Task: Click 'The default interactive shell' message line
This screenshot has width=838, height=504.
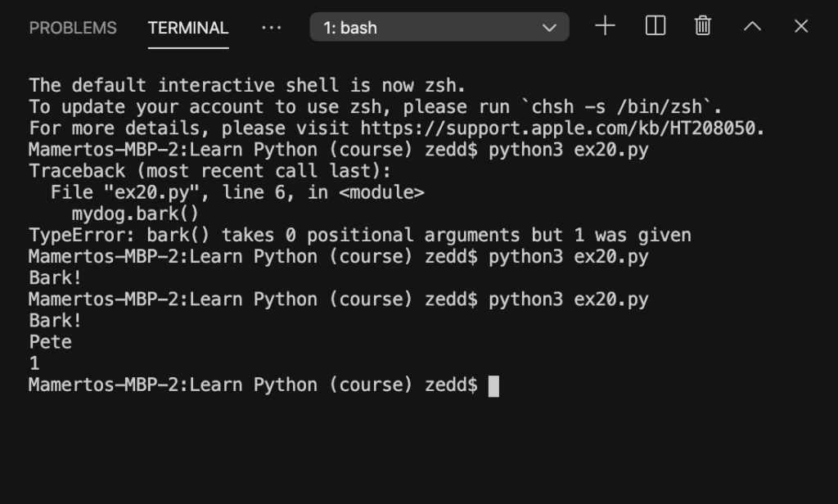Action: (x=247, y=86)
